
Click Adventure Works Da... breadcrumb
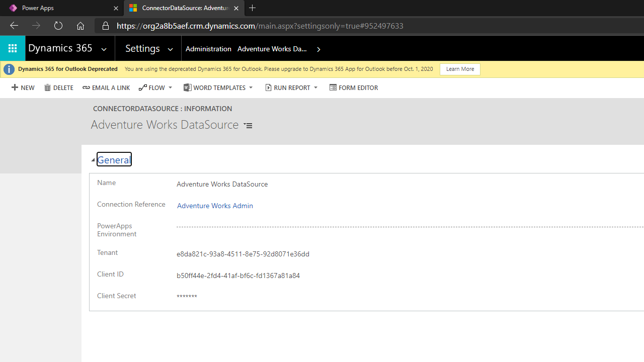272,49
